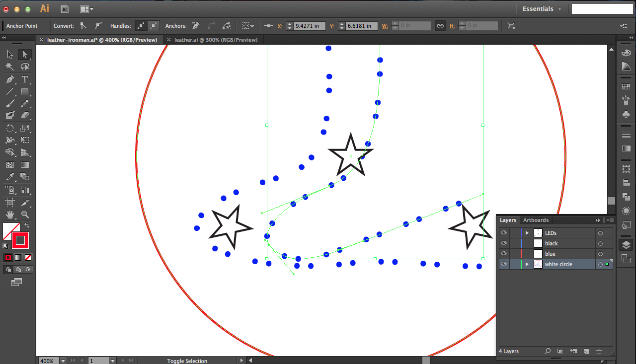
Task: Target the black layer's circle indicator
Action: pyautogui.click(x=600, y=243)
